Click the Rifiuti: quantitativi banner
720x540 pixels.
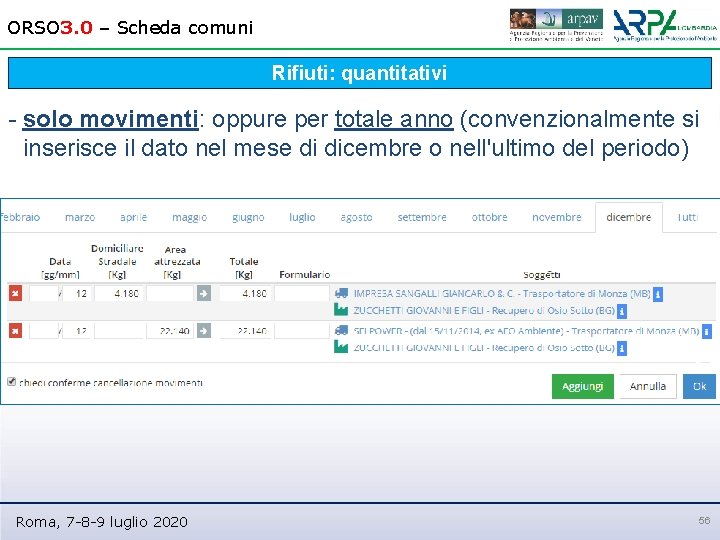click(x=360, y=73)
